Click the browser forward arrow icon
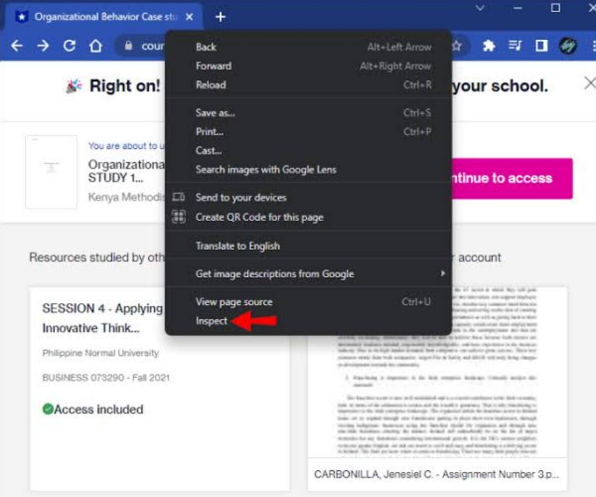Image resolution: width=596 pixels, height=497 pixels. (43, 46)
